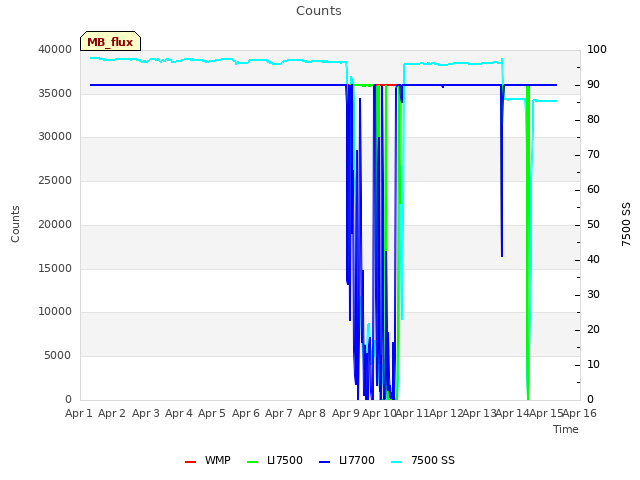The image size is (640, 480).
Task: Click the 40000 left axis label
Action: pyautogui.click(x=55, y=49)
